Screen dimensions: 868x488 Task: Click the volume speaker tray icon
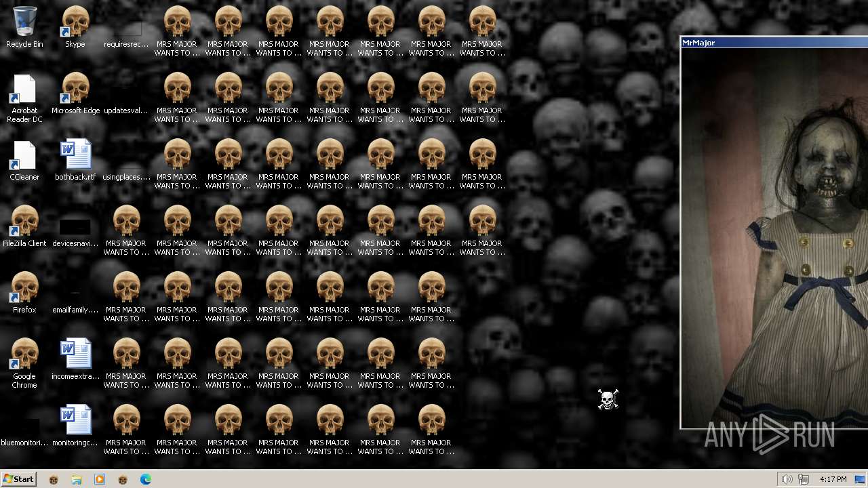[x=787, y=479]
